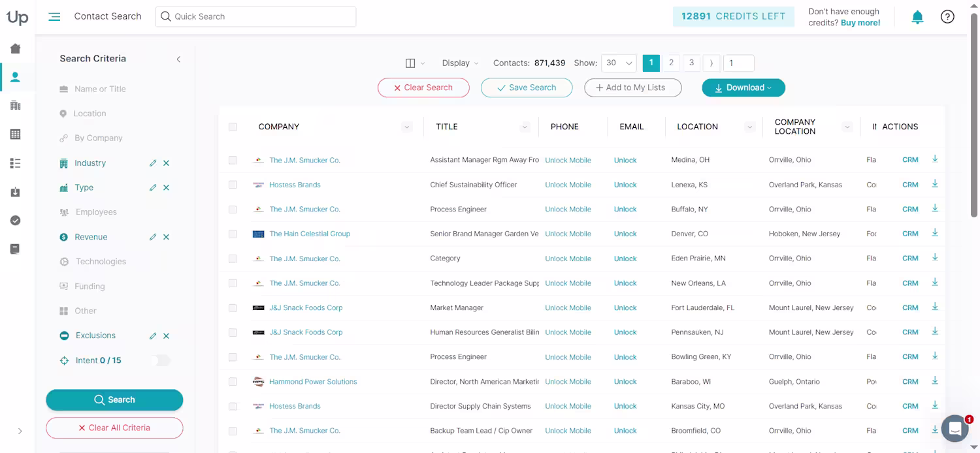Image resolution: width=980 pixels, height=453 pixels.
Task: Remove the Type filter
Action: coord(166,188)
